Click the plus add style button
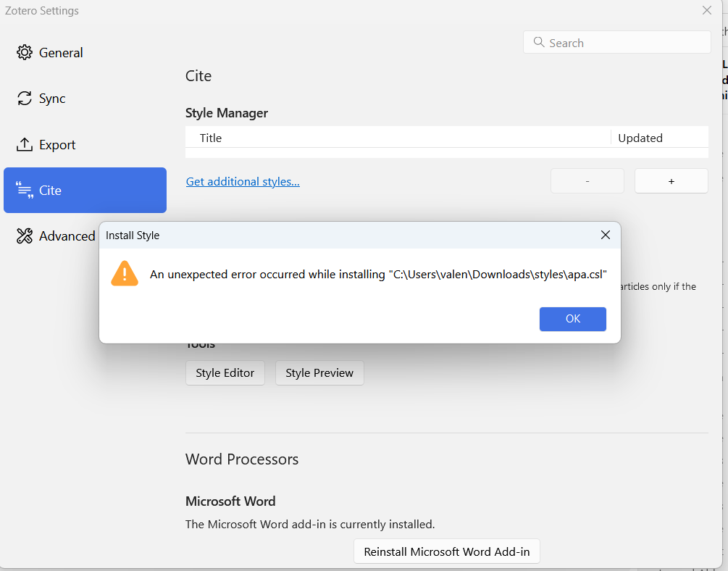 pyautogui.click(x=671, y=180)
